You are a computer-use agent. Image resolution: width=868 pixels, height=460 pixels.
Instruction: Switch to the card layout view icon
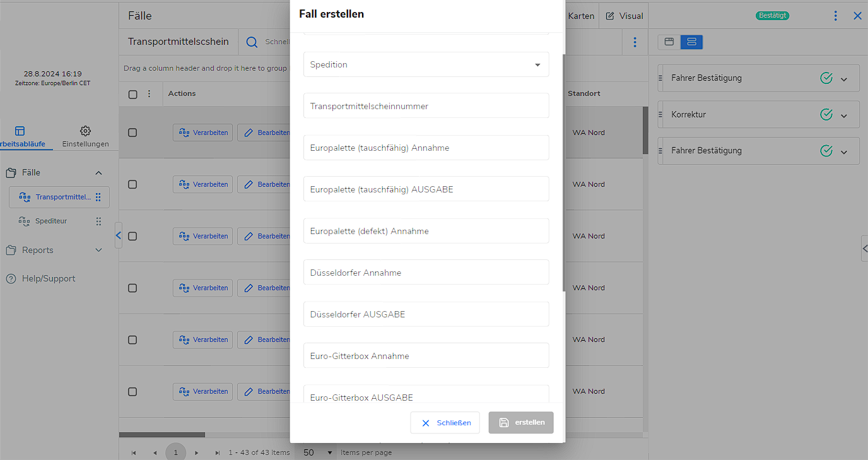[669, 42]
